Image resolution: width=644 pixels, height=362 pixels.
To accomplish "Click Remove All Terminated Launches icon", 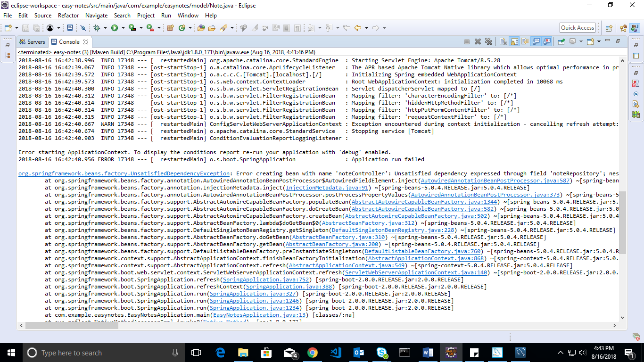I will point(488,41).
